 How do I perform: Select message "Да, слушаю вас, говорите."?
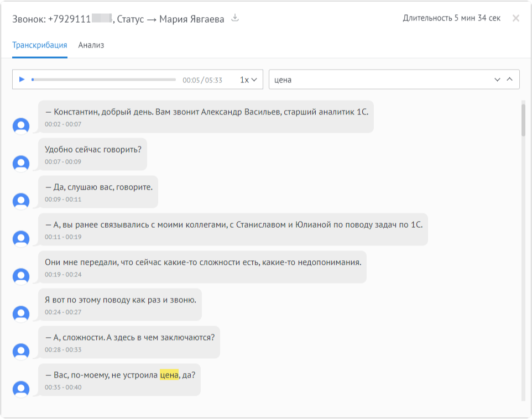[98, 192]
